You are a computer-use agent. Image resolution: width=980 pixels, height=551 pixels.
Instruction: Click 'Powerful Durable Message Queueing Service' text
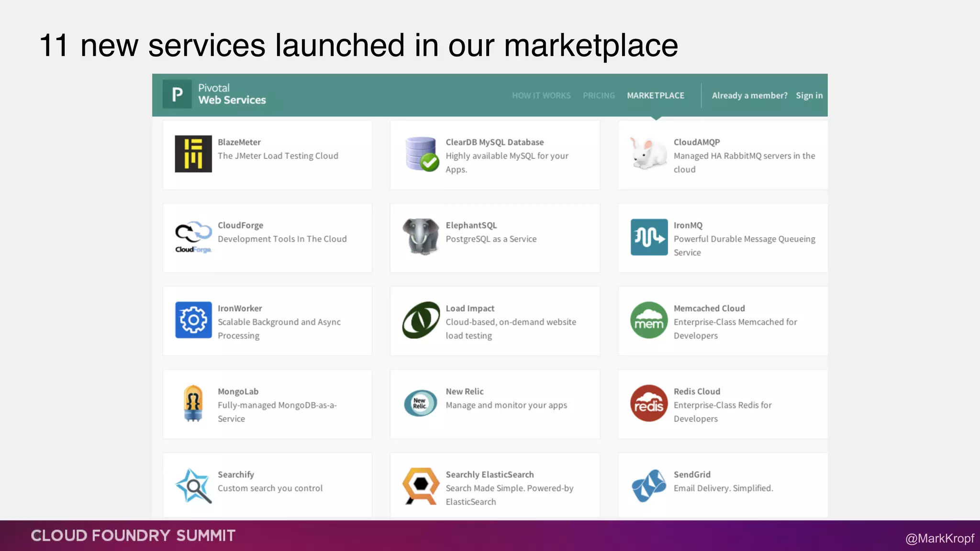click(x=745, y=246)
